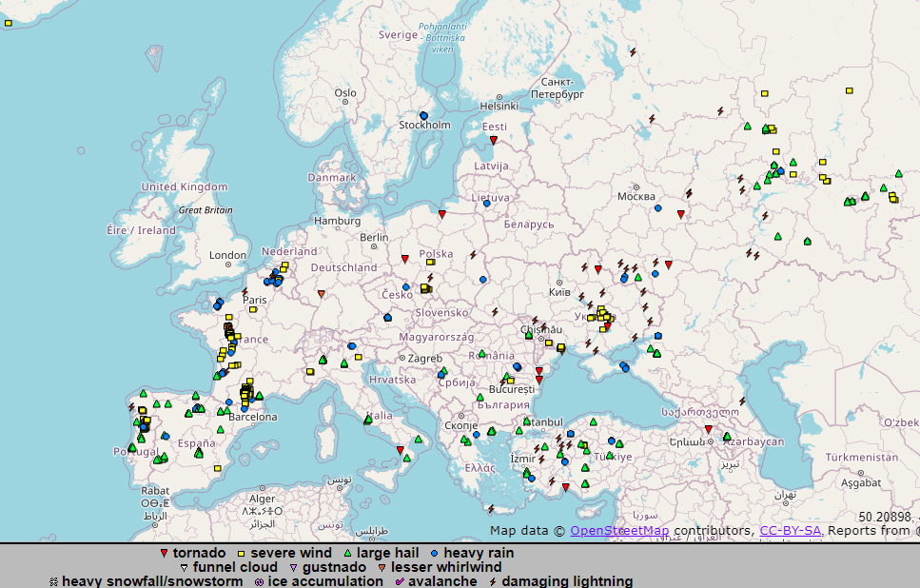Select the severe wind marker at far northeast
Viewport: 920px width, 588px height.
[849, 90]
